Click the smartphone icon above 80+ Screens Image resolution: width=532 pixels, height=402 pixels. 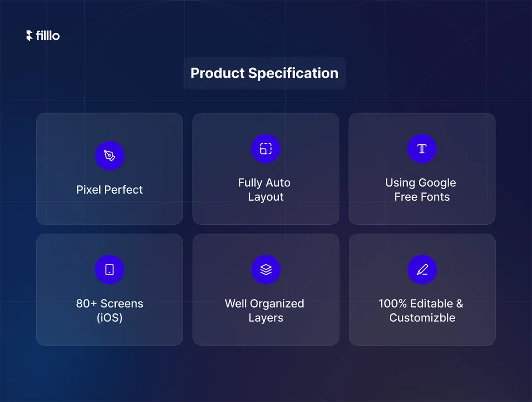coord(110,269)
